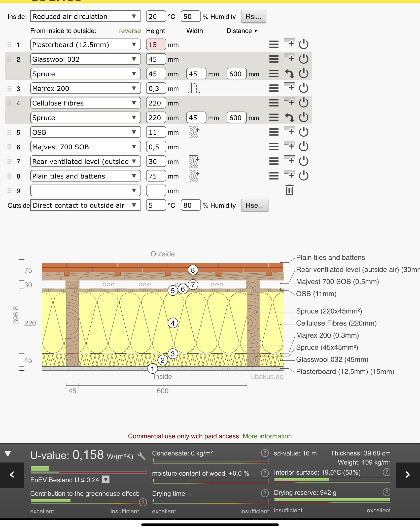Open EnEV Bestand requirement dropdown arrow

click(106, 479)
